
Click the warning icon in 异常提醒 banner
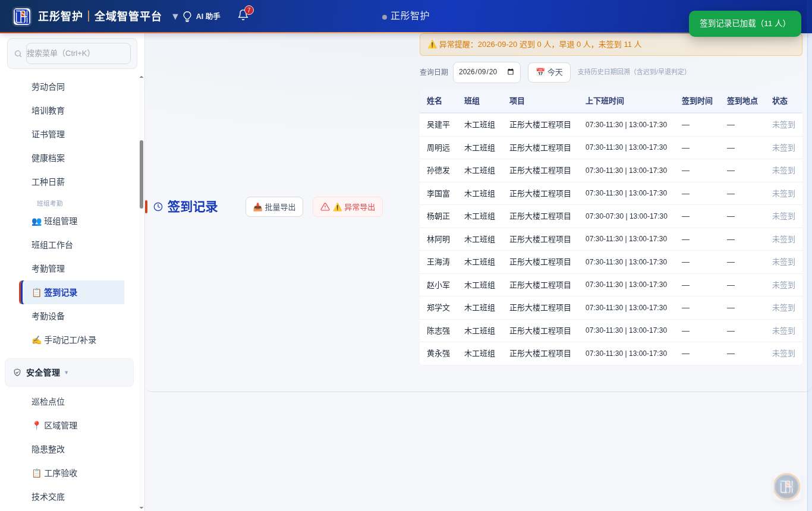click(x=432, y=45)
